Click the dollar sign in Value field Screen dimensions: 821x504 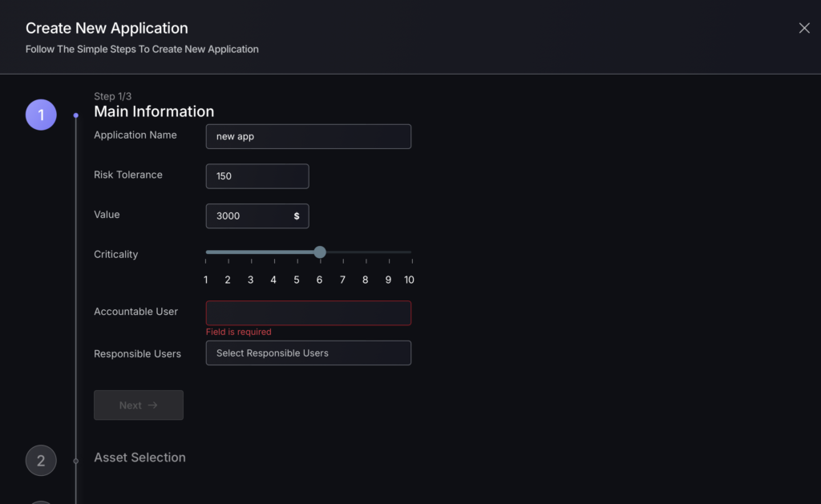pos(297,216)
